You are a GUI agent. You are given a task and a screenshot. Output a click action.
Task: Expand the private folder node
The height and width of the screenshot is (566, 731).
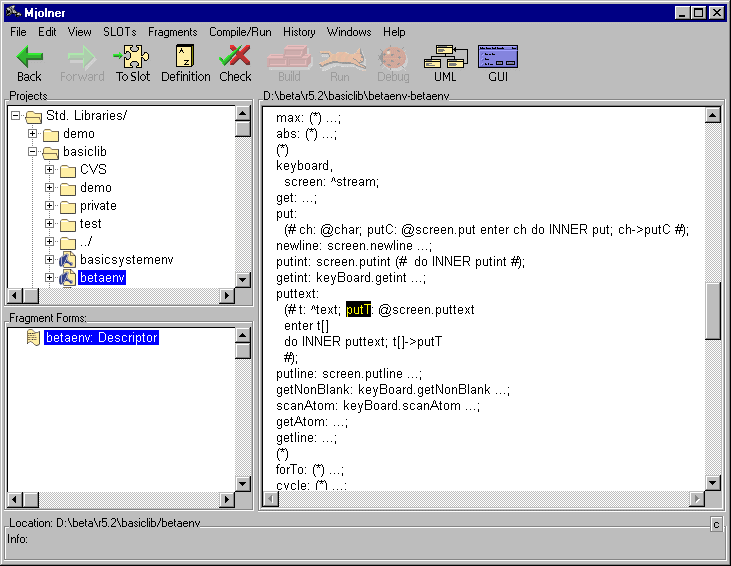tap(50, 206)
